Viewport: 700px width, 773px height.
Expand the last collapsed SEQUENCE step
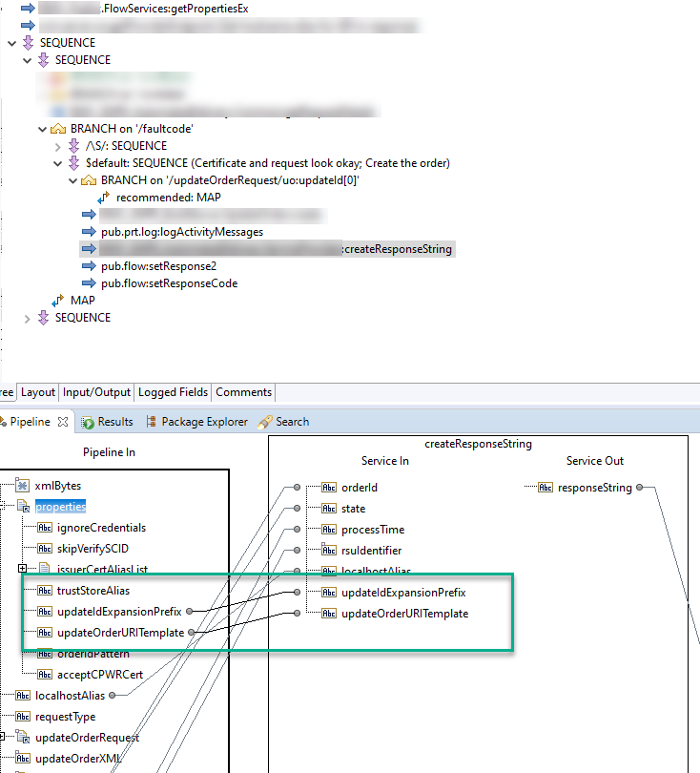pyautogui.click(x=28, y=319)
